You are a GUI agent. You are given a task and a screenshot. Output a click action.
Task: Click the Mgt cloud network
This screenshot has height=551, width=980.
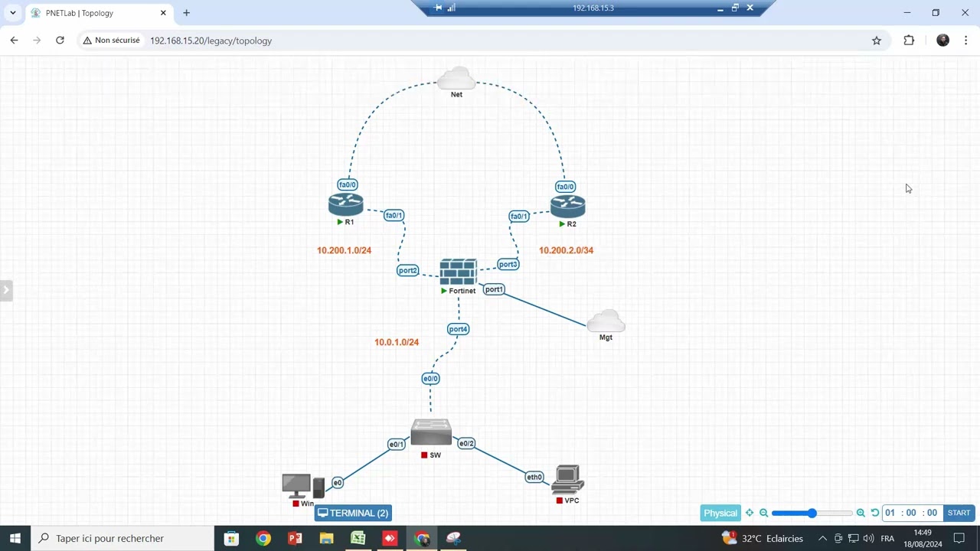tap(606, 321)
